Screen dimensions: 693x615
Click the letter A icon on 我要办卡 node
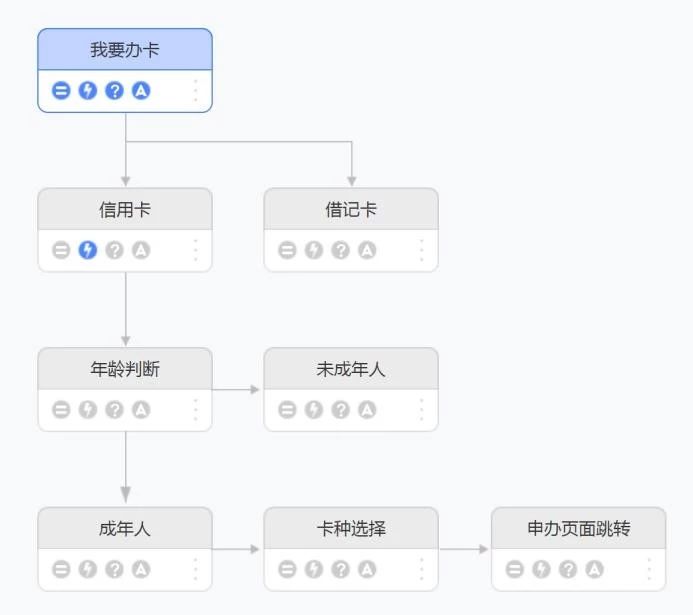point(141,91)
